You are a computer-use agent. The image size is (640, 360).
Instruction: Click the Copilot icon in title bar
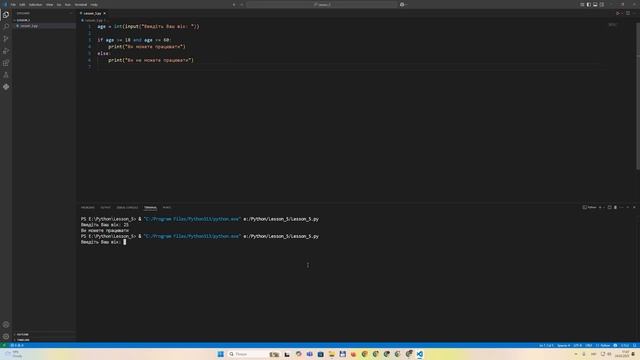click(402, 4)
